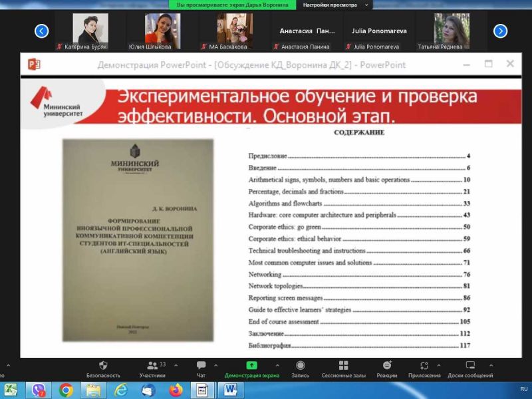
Task: Open Доски сообщений whiteboards
Action: point(469,366)
